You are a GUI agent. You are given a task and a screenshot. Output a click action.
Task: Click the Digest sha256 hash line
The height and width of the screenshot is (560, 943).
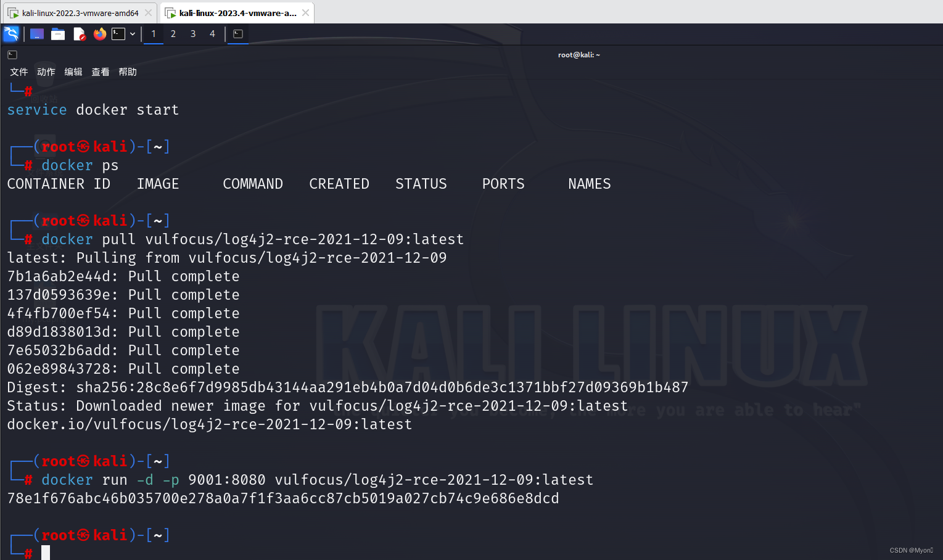[x=348, y=387]
